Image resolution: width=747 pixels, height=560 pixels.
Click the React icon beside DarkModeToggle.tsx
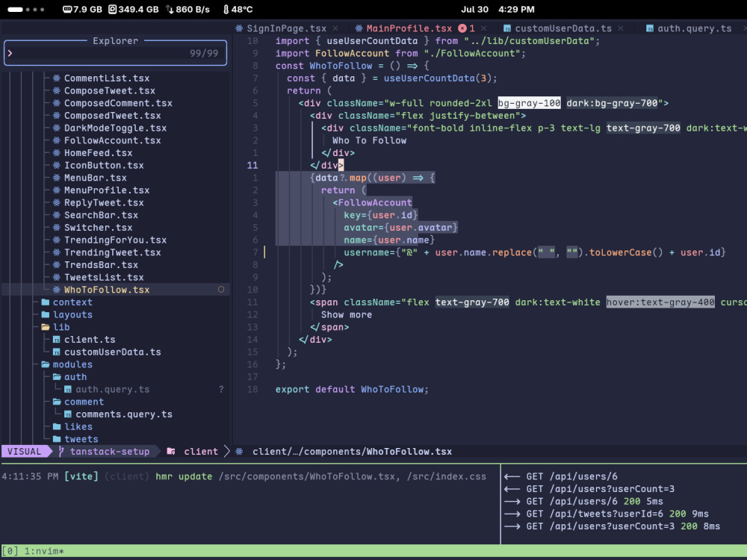57,128
